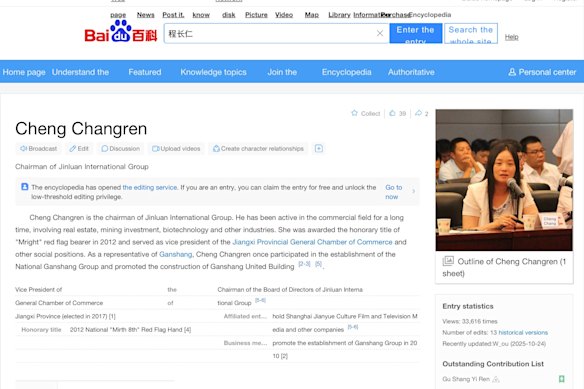Viewport: 584px width, 389px height.
Task: Select Encyclopedia in the blue navigation bar
Action: point(347,72)
